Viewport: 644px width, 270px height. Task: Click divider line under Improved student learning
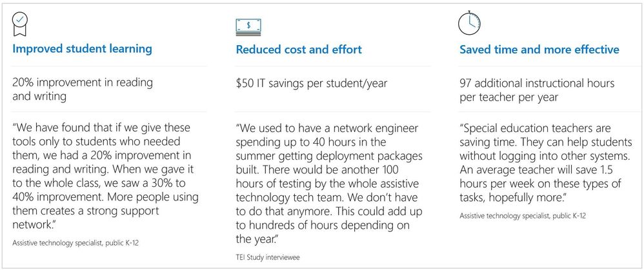click(110, 66)
